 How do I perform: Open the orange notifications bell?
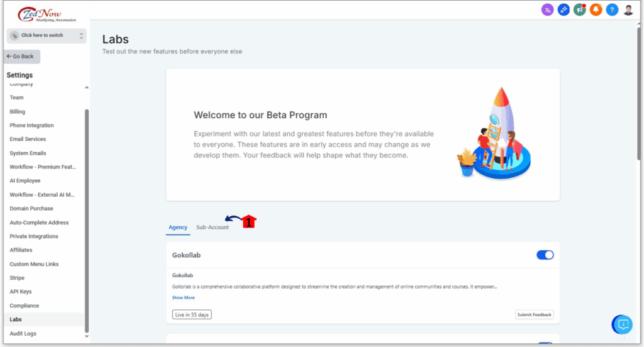[x=596, y=10]
